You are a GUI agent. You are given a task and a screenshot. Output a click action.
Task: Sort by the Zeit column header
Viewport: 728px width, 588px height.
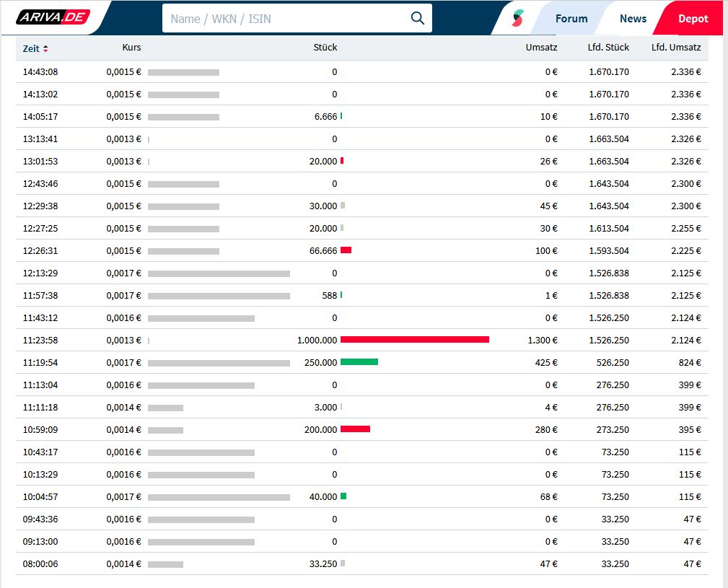pos(31,48)
